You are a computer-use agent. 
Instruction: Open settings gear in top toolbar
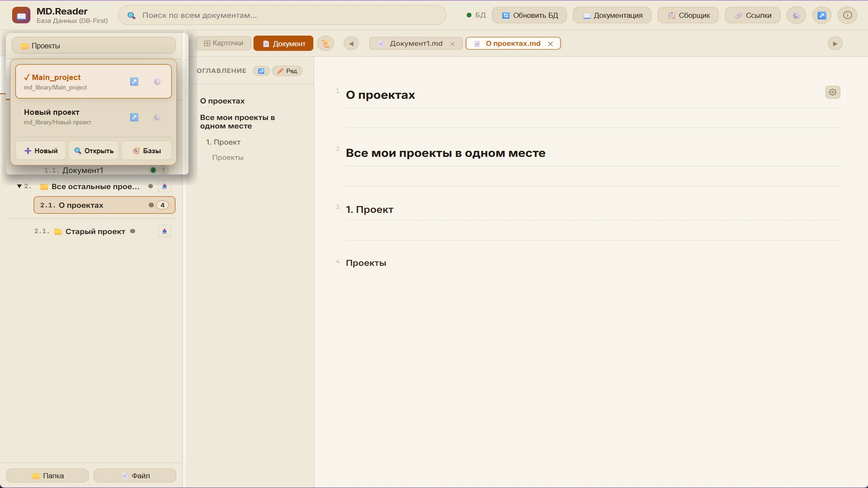point(796,15)
